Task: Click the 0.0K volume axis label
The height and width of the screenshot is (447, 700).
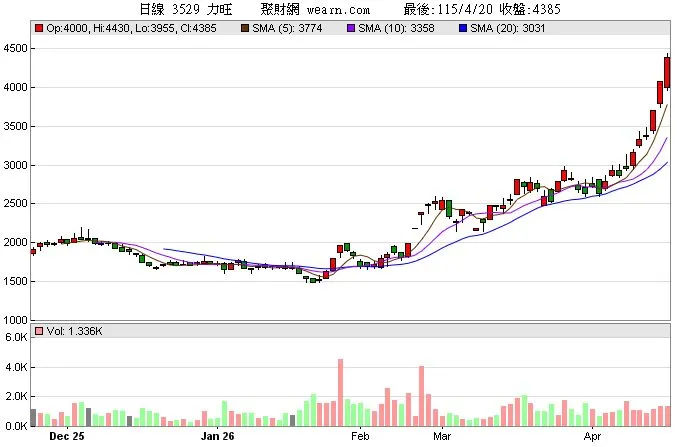Action: 17,426
